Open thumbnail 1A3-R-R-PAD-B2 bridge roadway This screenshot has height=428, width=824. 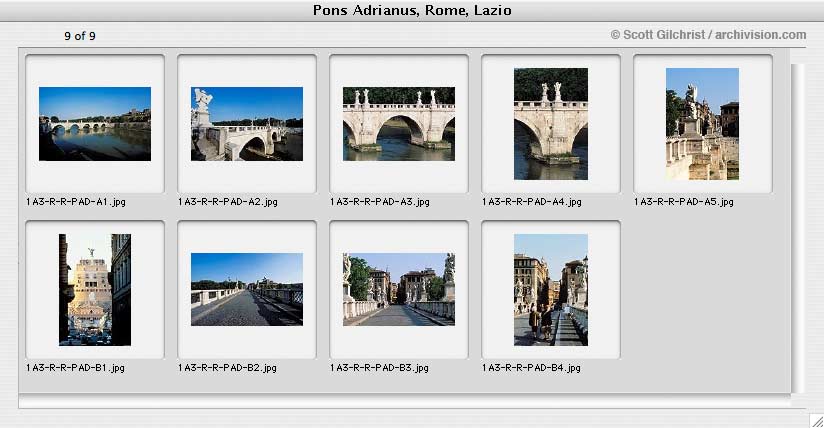coord(246,289)
